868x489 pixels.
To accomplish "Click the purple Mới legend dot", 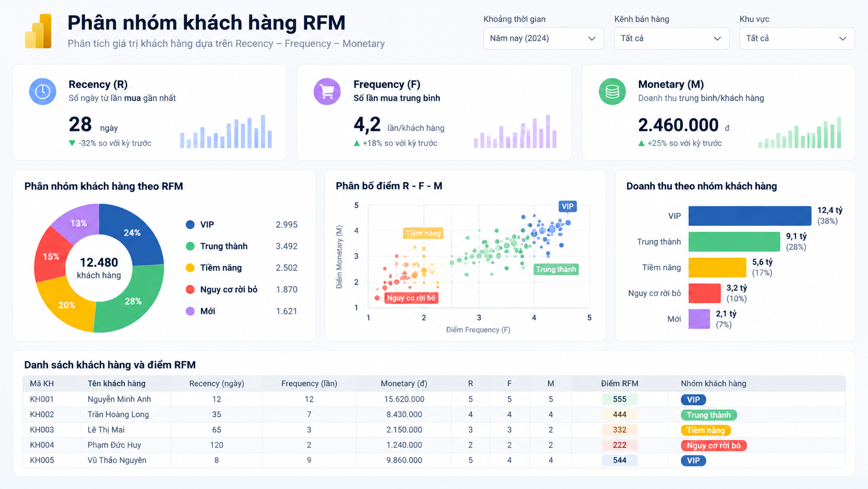I will click(190, 311).
